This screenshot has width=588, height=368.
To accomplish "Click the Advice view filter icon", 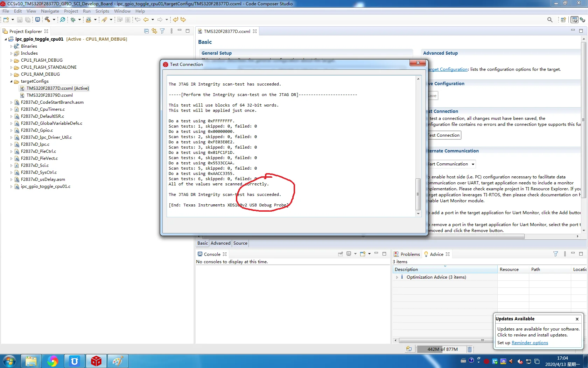I will [x=555, y=254].
